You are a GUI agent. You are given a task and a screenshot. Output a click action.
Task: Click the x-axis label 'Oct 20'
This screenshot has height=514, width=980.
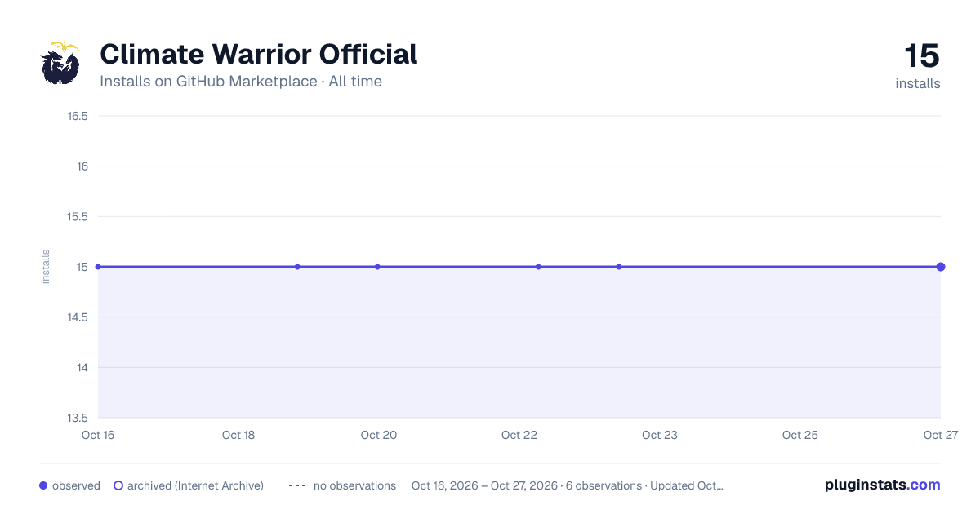pos(379,435)
